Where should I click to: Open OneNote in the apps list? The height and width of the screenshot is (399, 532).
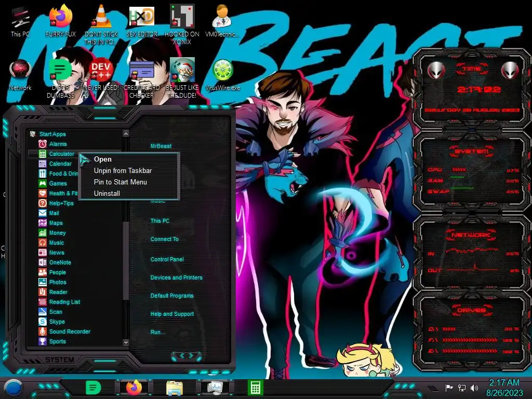coord(55,262)
